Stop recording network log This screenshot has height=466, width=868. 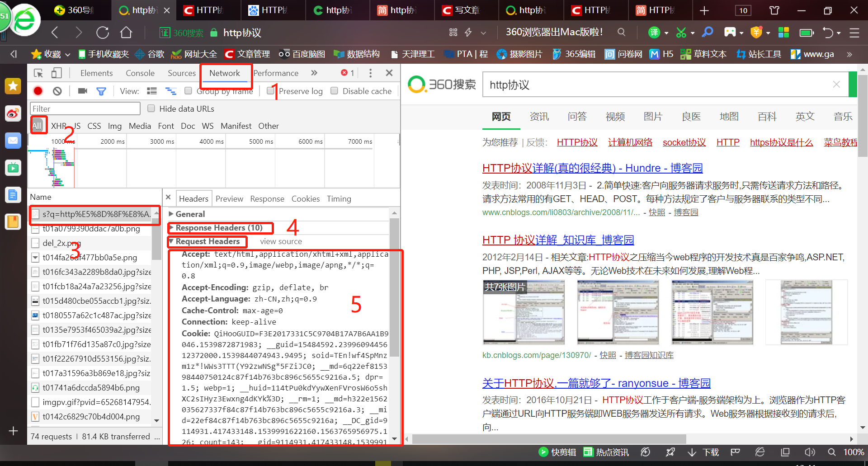pos(38,91)
